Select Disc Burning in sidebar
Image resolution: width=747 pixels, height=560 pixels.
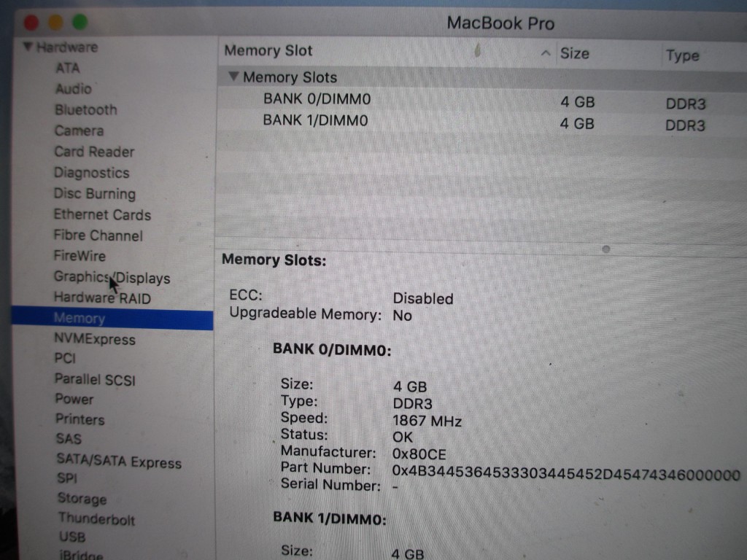pos(94,194)
